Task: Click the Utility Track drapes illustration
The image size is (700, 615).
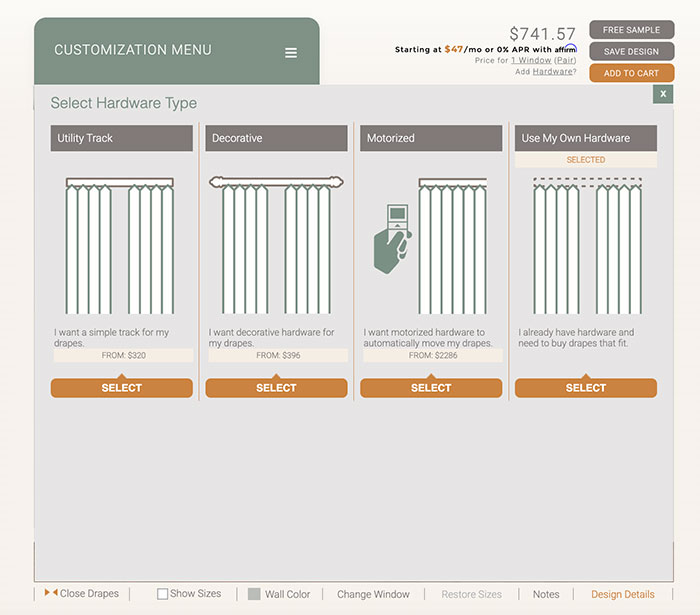Action: point(121,245)
